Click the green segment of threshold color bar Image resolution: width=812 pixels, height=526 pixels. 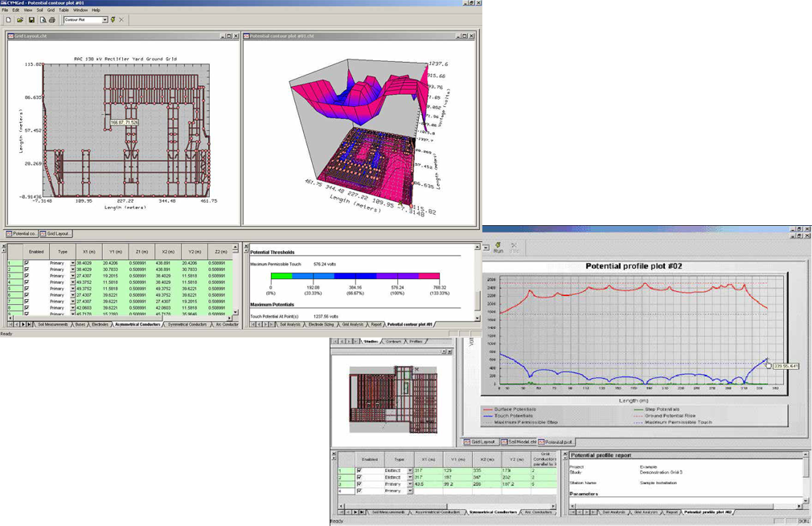click(x=281, y=276)
